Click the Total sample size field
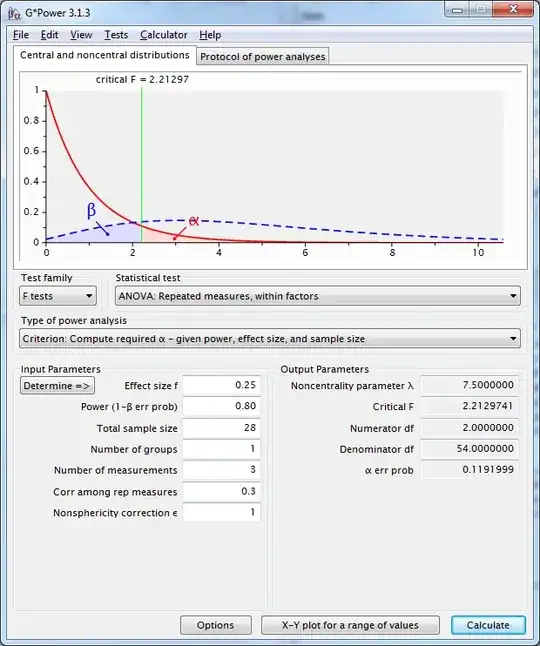 point(222,428)
